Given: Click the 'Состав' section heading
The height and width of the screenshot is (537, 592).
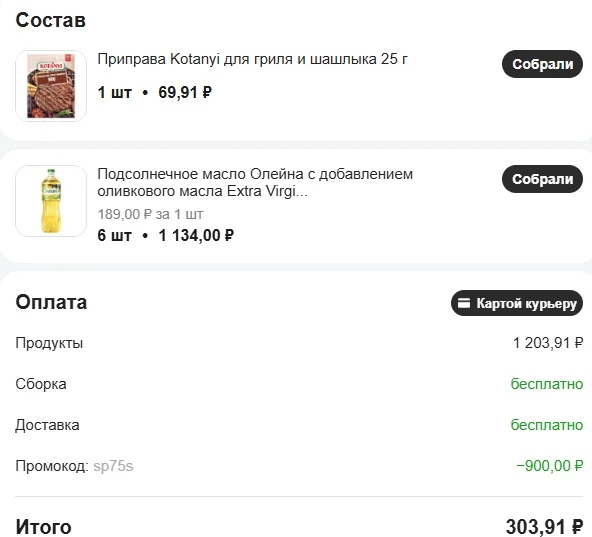Looking at the screenshot, I should coord(51,20).
